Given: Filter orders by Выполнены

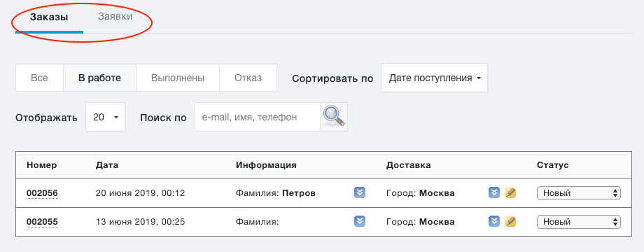Looking at the screenshot, I should (178, 78).
